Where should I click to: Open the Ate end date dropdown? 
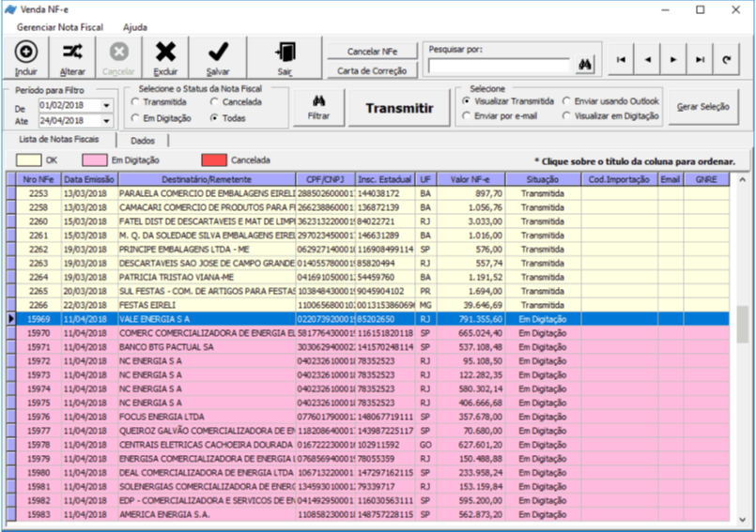[106, 121]
